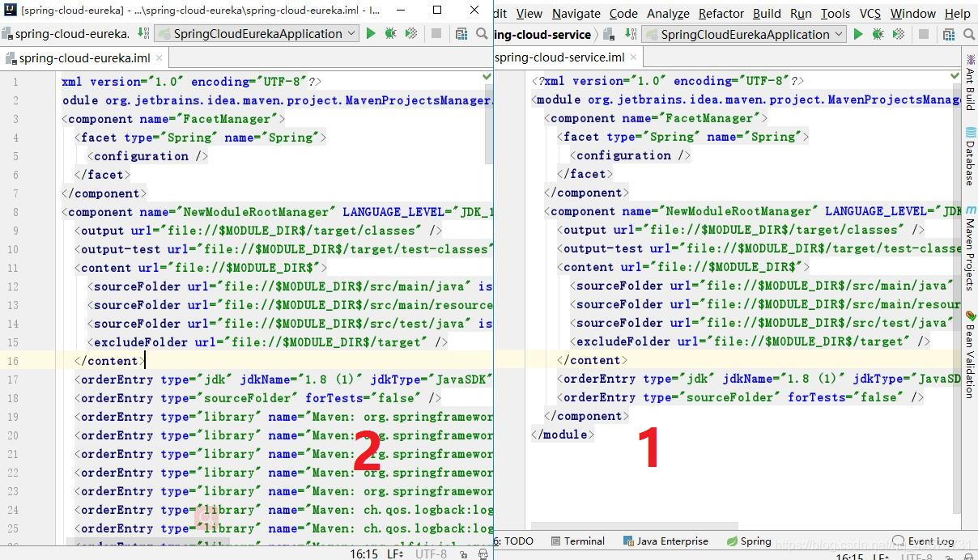978x560 pixels.
Task: Open the Bean Validation tool window
Action: (969, 354)
